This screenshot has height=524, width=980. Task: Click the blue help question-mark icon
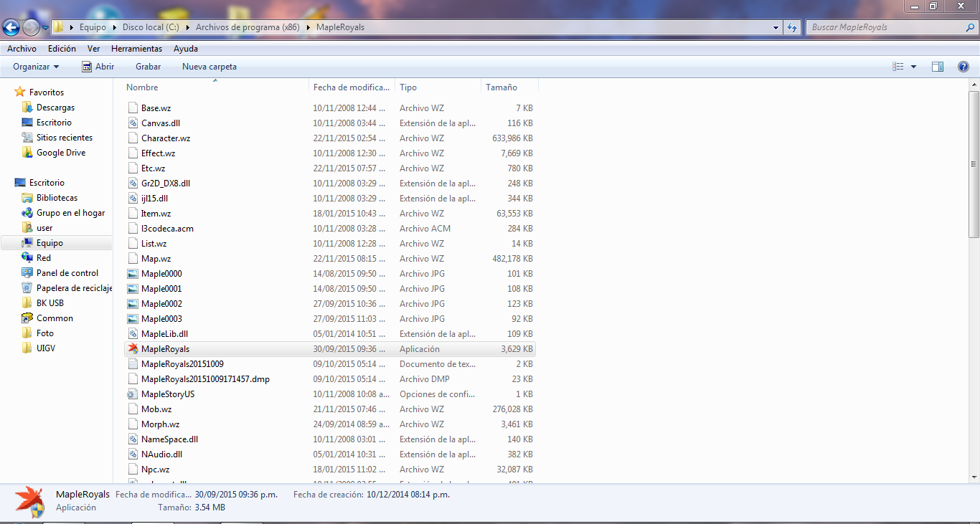click(963, 67)
